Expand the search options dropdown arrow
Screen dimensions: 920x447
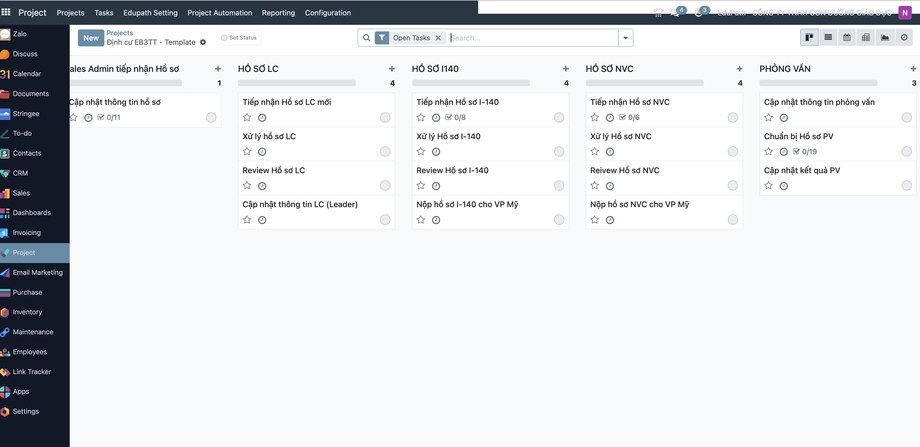click(x=625, y=38)
